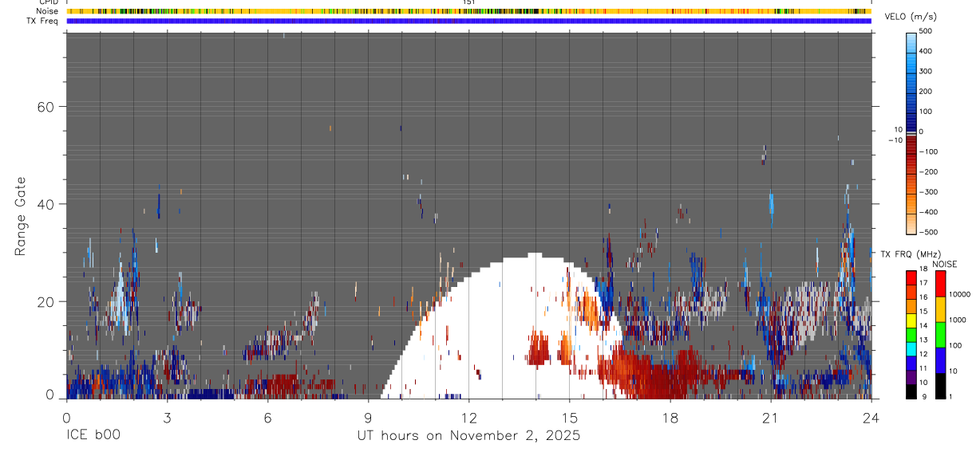This screenshot has height=452, width=980.
Task: Click the "15" hour tick on the time axis
Action: [569, 418]
